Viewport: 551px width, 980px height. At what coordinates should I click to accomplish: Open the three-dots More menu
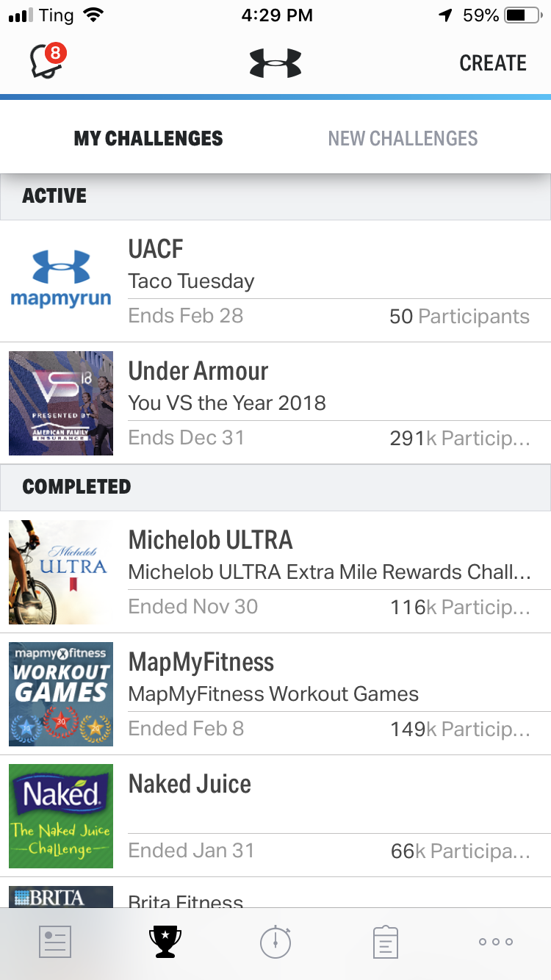(496, 941)
